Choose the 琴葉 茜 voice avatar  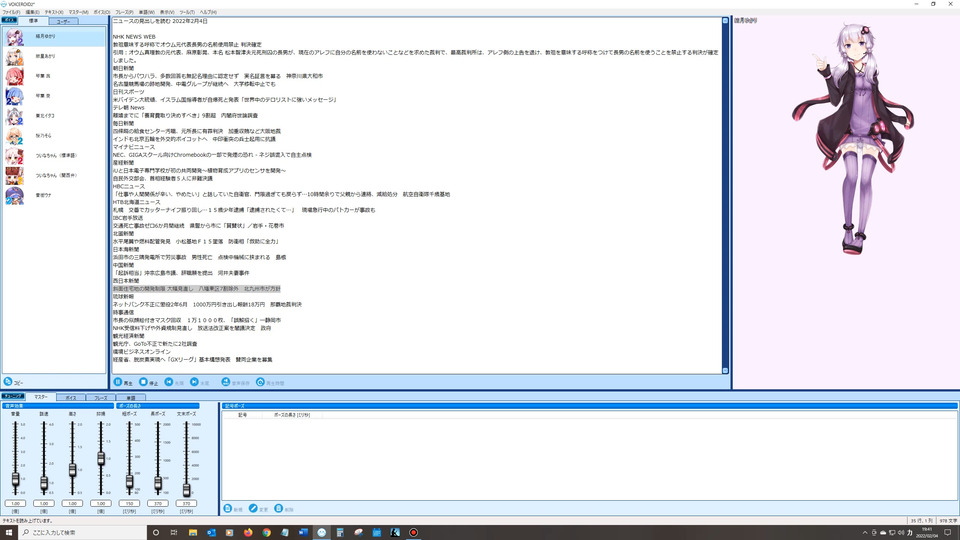point(15,77)
